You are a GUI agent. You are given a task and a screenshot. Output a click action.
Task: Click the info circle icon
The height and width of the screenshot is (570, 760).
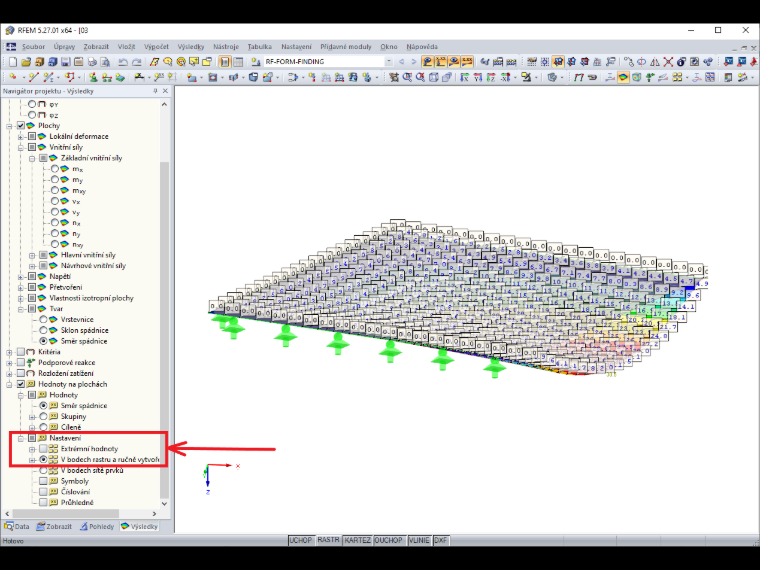pos(681,62)
